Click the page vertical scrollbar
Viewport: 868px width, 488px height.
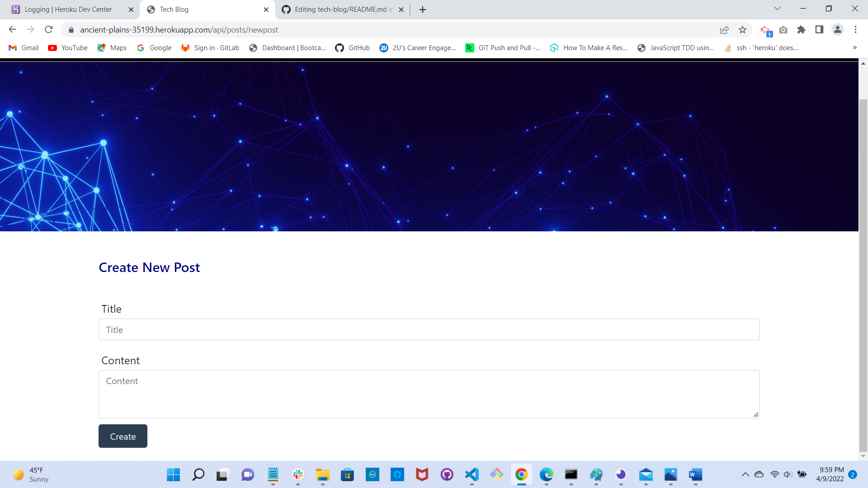pos(863,271)
